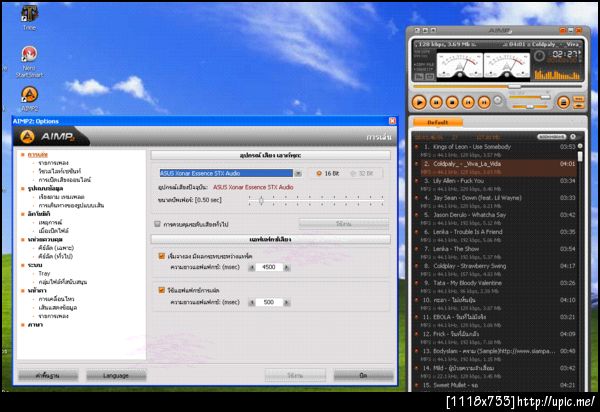Viewport: 600px width, 412px height.
Task: Stop playback in the AIMP player
Action: click(x=452, y=102)
